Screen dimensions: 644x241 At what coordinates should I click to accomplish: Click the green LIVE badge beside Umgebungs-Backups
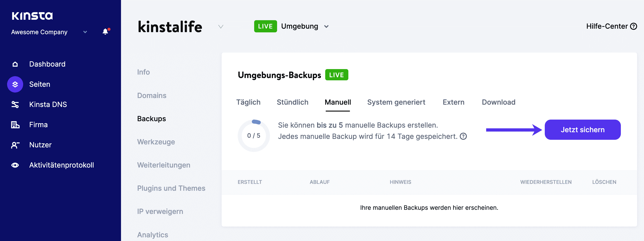point(337,75)
